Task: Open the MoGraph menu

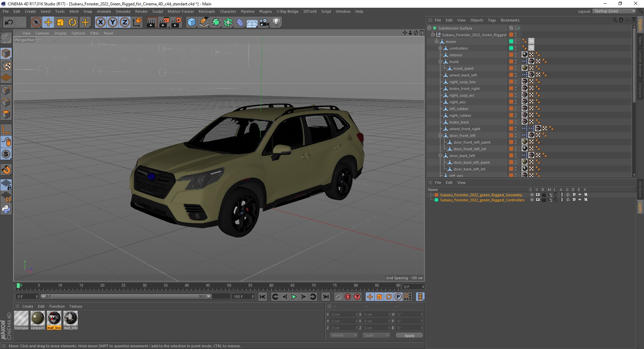Action: (x=207, y=11)
